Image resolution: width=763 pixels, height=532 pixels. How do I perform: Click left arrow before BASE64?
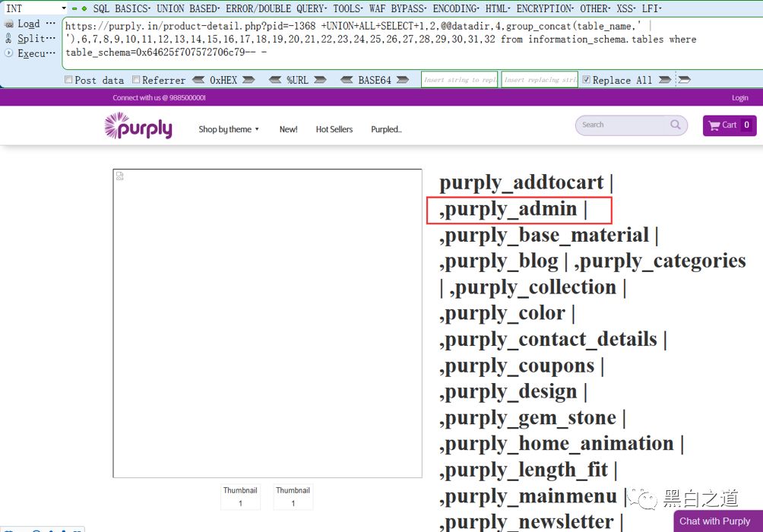(x=347, y=80)
